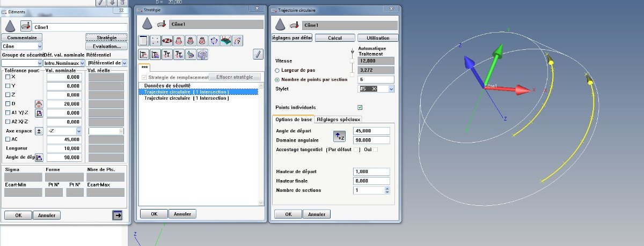Screen dimensions: 644x246
Task: Click the red icon beside D tolerance row
Action: [x=39, y=103]
